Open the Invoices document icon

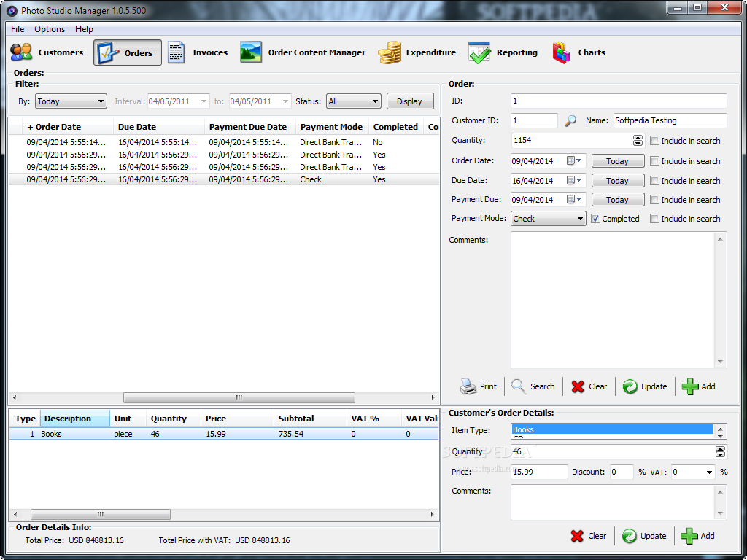coord(177,52)
